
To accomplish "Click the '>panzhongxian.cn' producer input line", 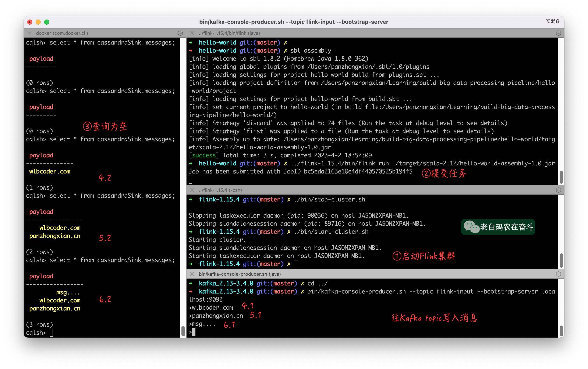I will point(216,316).
